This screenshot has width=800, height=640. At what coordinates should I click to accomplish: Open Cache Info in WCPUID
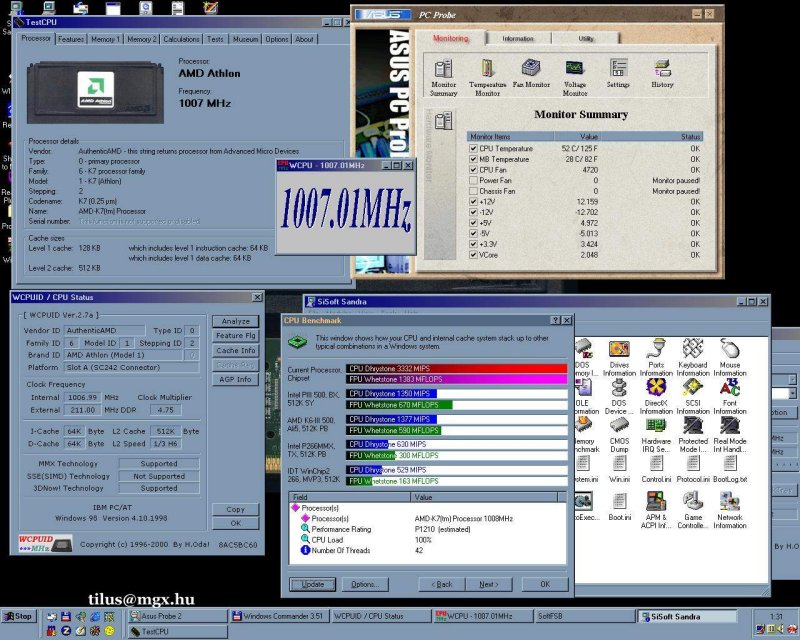pos(235,351)
